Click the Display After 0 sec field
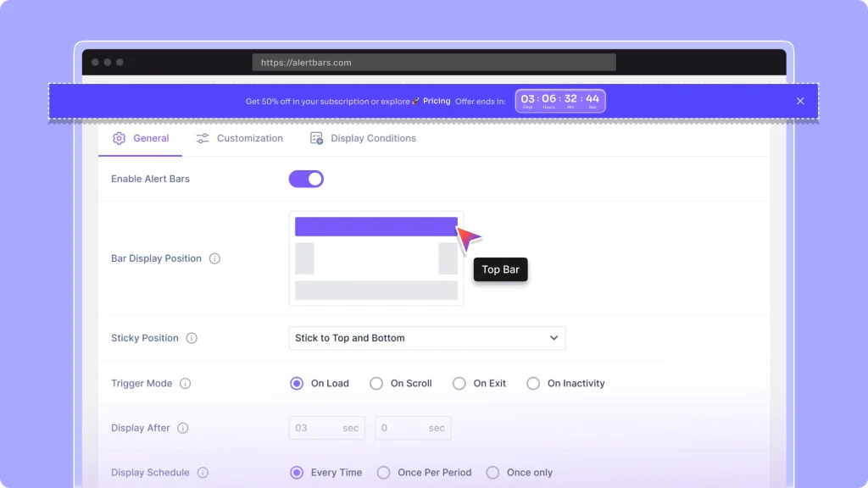868x488 pixels. coord(413,428)
